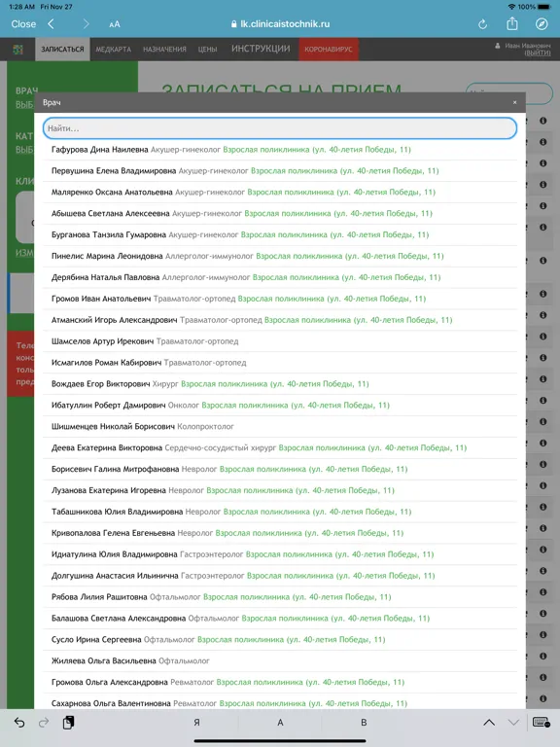560x747 pixels.
Task: Select doctor Атманский Игорь Александрович
Action: coord(280,320)
